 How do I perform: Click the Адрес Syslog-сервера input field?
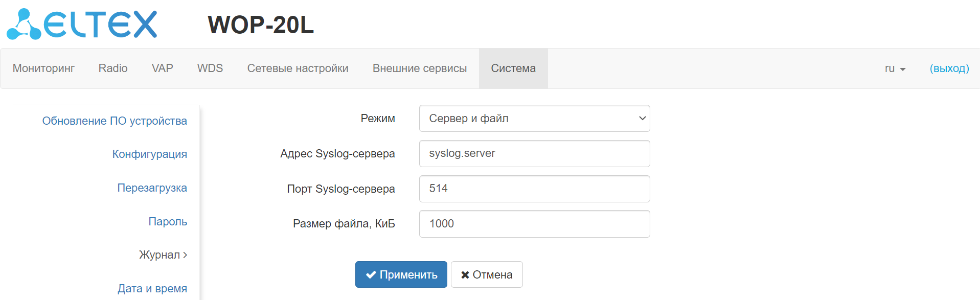point(534,154)
